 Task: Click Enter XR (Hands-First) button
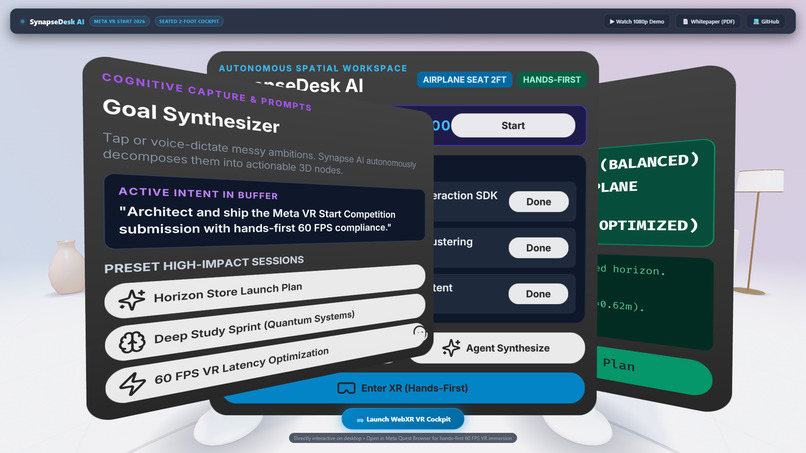click(404, 388)
